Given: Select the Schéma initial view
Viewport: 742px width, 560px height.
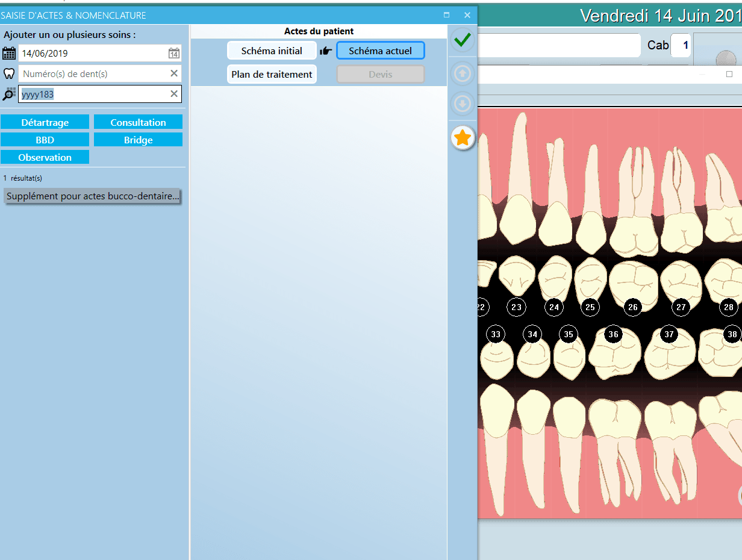Looking at the screenshot, I should click(x=272, y=51).
